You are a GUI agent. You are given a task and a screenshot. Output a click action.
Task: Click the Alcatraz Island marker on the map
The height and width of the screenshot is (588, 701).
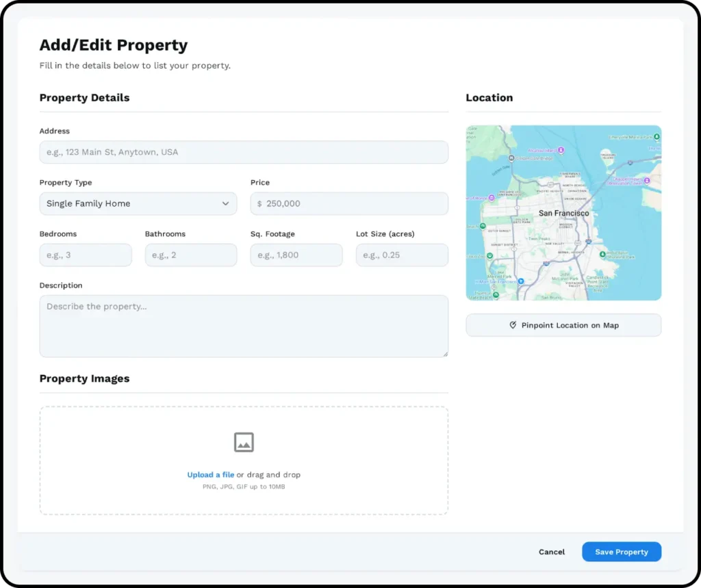tap(561, 150)
